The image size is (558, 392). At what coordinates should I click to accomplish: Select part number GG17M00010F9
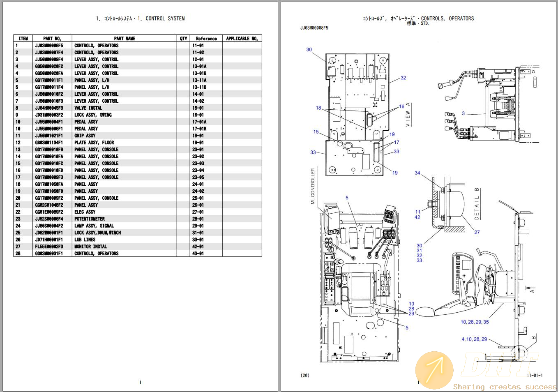pyautogui.click(x=49, y=150)
